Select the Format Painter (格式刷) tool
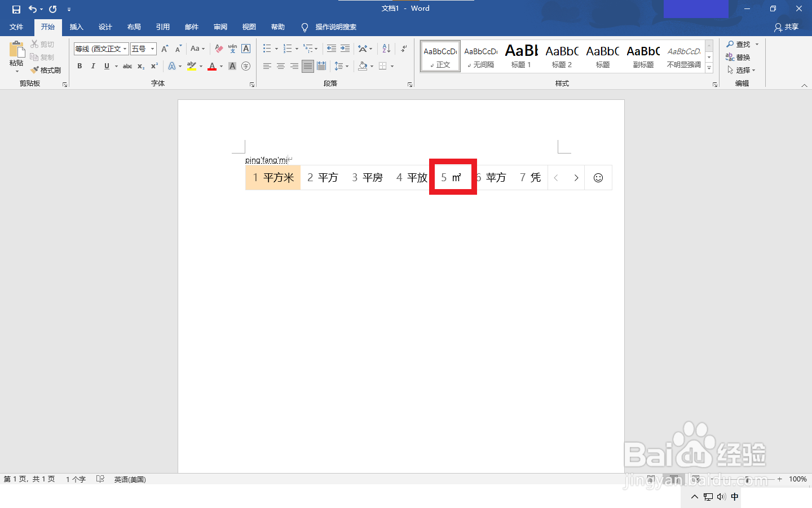 (x=46, y=69)
